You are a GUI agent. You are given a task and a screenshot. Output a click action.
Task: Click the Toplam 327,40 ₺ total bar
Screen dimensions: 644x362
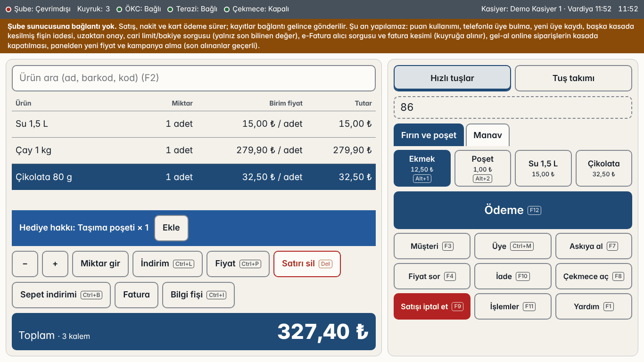[194, 332]
